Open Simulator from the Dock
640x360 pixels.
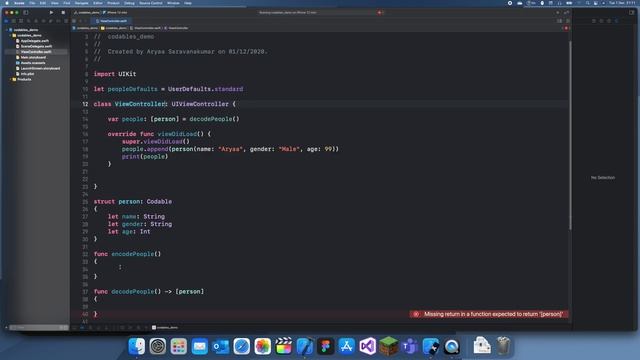pos(431,346)
